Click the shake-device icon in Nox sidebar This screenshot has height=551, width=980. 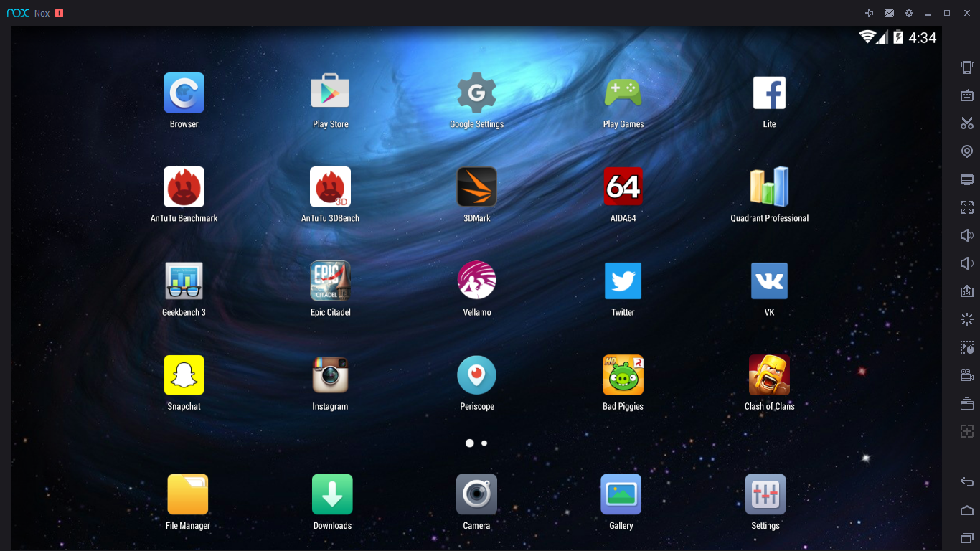click(967, 67)
